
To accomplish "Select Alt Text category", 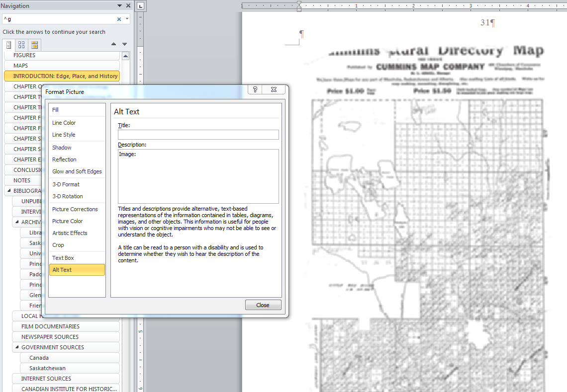I will (x=77, y=270).
